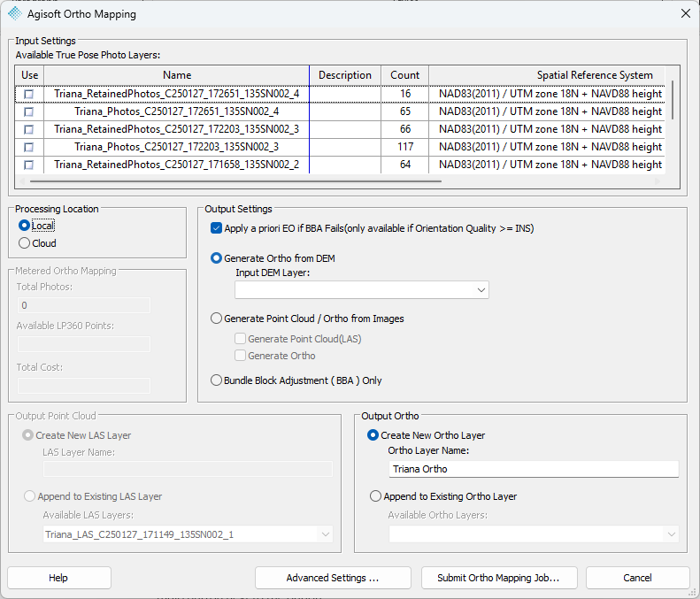700x599 pixels.
Task: Click spatial reference cell in the 117-count row
Action: point(548,147)
